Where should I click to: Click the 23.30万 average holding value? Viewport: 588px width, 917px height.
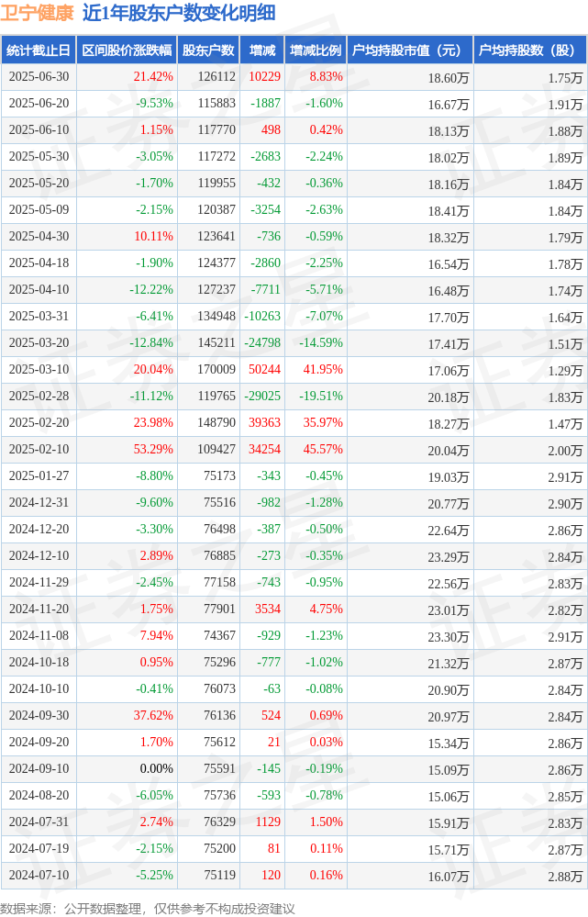[449, 636]
